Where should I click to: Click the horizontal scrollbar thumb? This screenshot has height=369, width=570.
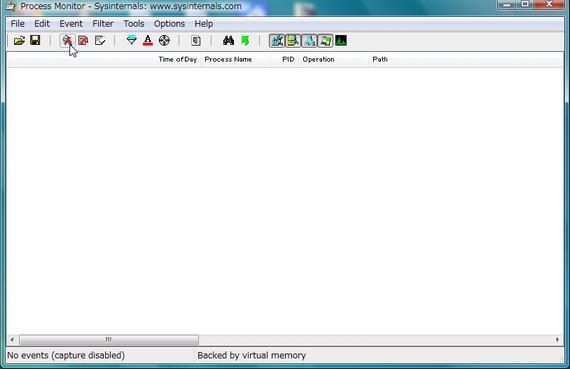tap(109, 340)
